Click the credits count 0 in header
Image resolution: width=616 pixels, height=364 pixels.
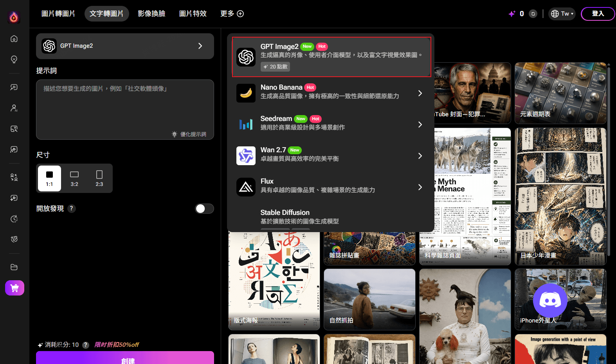click(x=522, y=14)
